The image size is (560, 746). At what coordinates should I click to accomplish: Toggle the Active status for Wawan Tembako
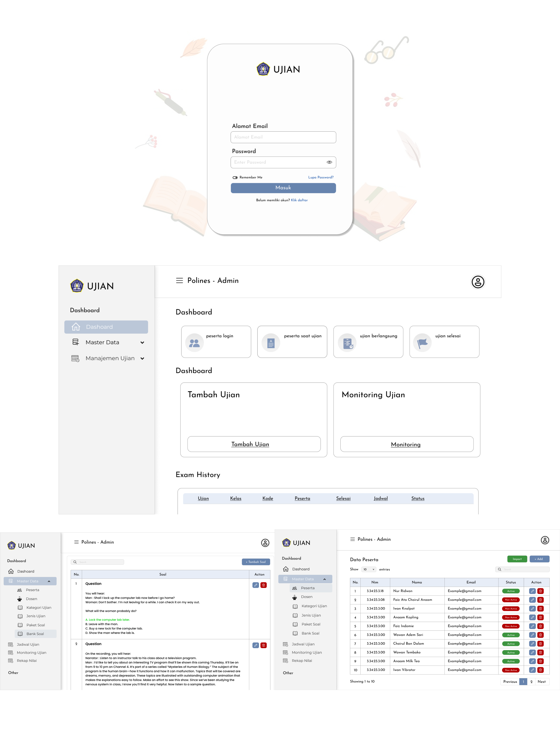511,652
